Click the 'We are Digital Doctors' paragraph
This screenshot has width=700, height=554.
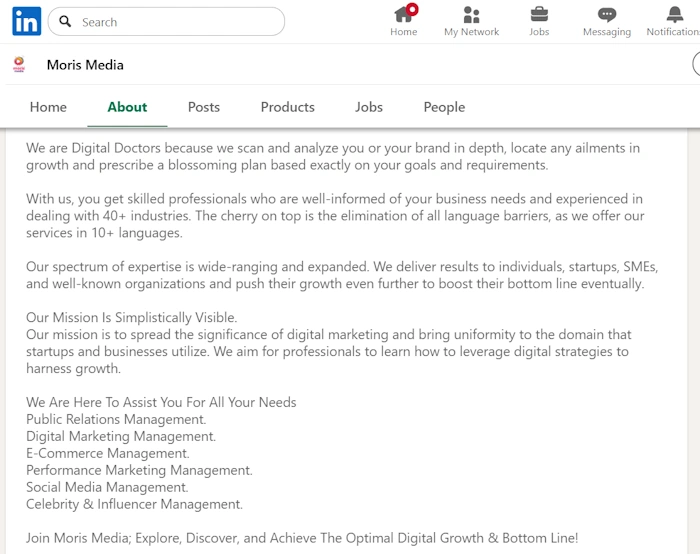(333, 157)
